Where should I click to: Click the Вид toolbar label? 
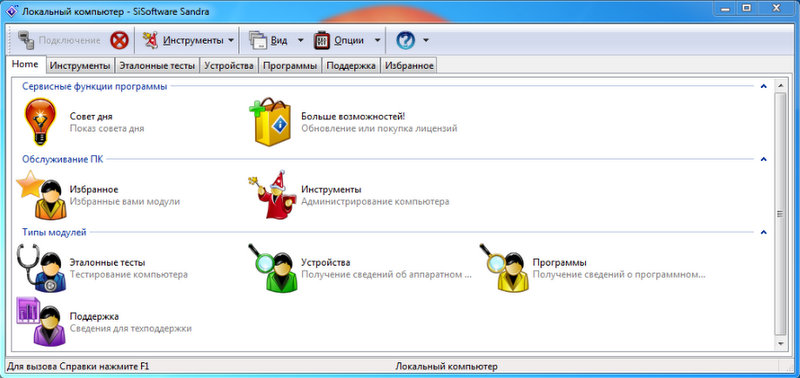[x=279, y=41]
